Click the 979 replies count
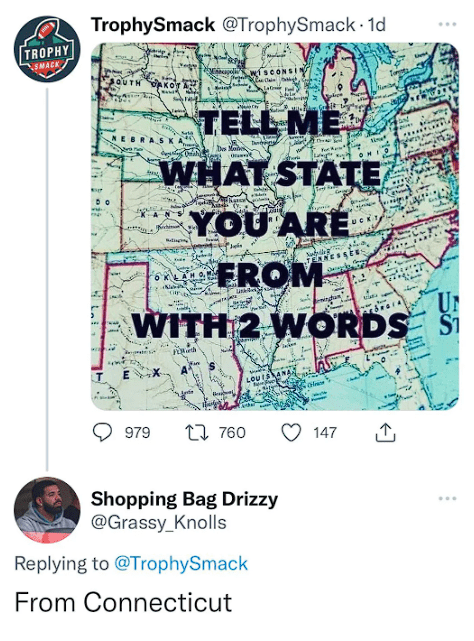 (x=137, y=433)
